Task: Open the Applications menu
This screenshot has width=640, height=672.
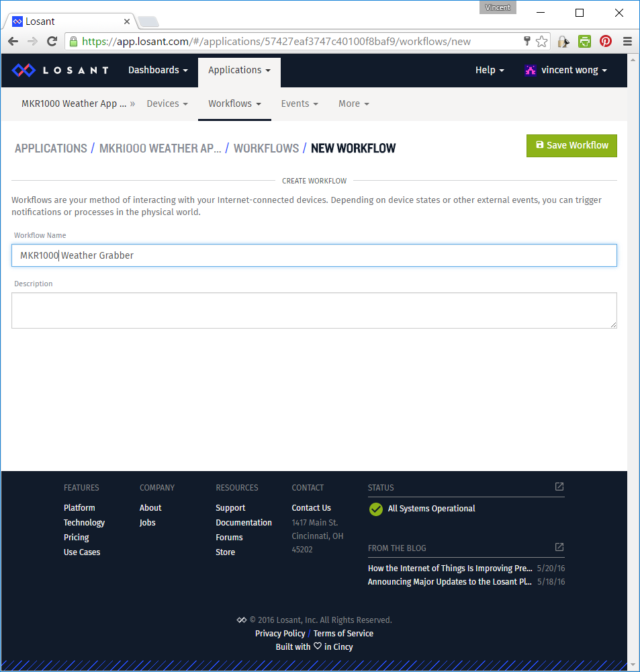Action: tap(239, 70)
